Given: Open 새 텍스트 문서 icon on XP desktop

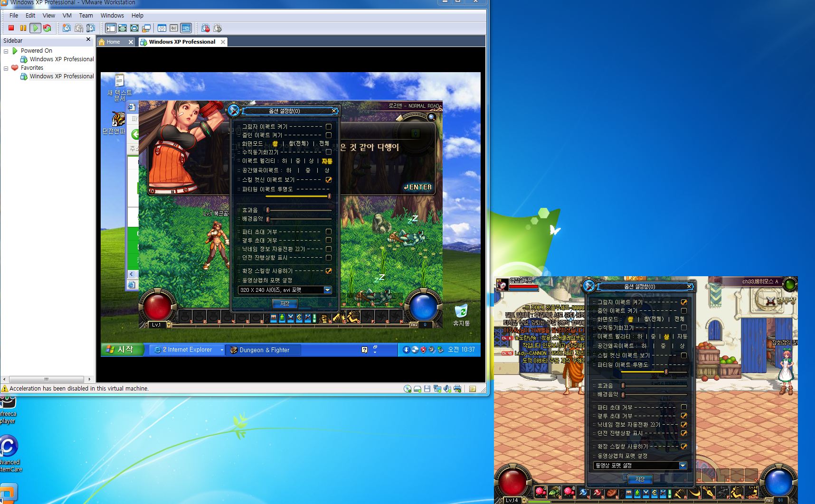Looking at the screenshot, I should click(119, 87).
